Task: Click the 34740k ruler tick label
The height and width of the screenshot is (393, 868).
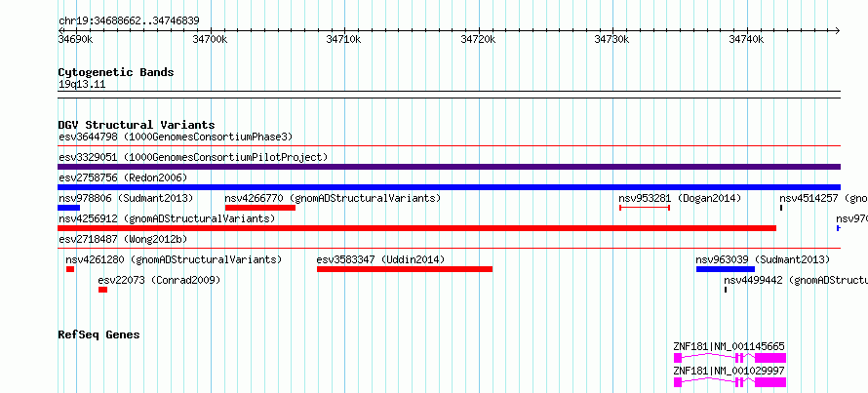Action: [746, 39]
